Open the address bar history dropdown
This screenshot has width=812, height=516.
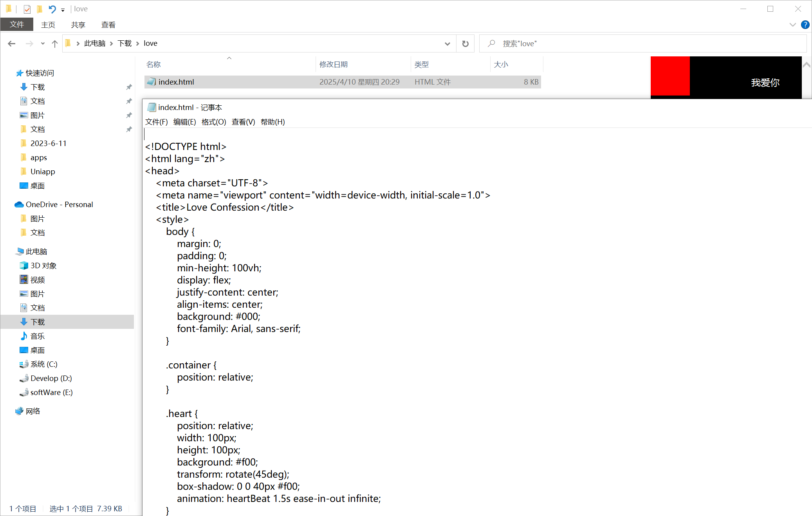447,43
